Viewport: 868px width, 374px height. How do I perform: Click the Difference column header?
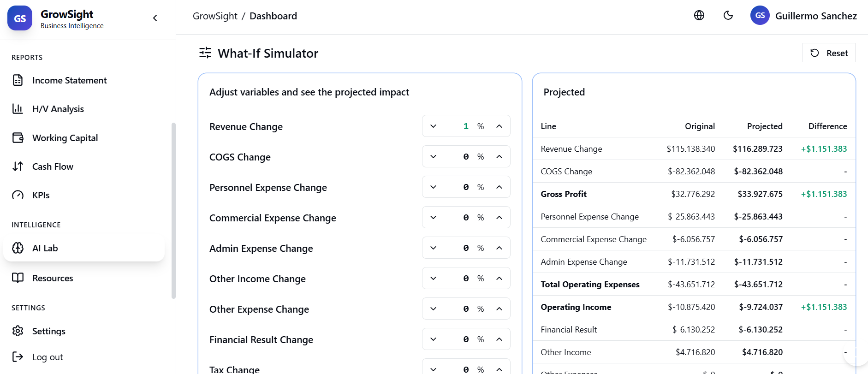827,126
